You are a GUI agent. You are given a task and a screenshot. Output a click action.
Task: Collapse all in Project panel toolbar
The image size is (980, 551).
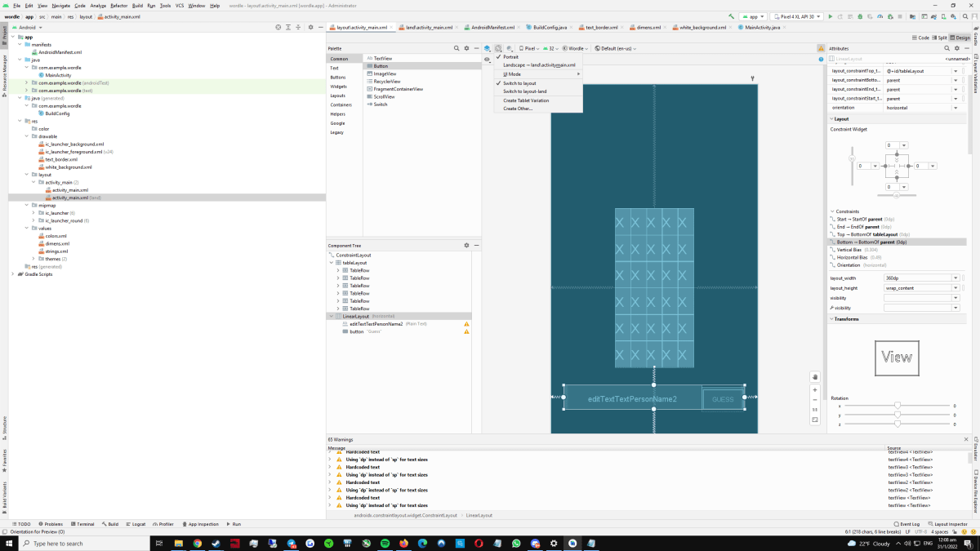tap(297, 27)
